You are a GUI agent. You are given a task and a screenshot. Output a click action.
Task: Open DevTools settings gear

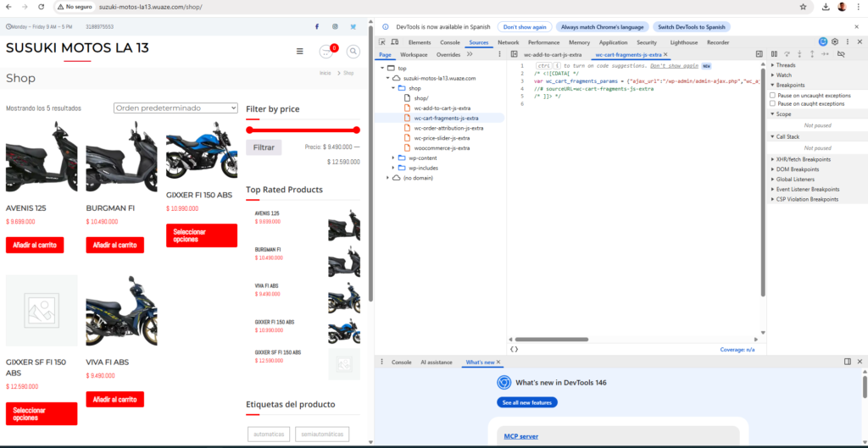[835, 42]
